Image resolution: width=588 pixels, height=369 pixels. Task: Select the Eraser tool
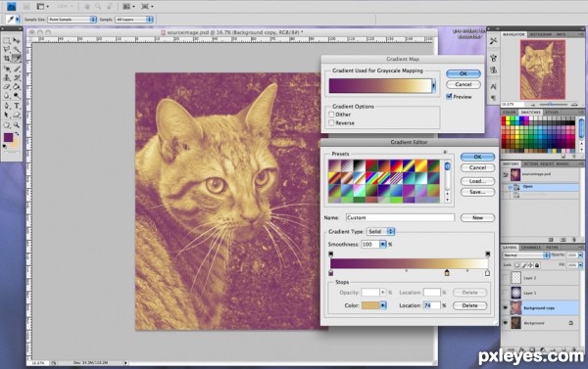tap(7, 87)
